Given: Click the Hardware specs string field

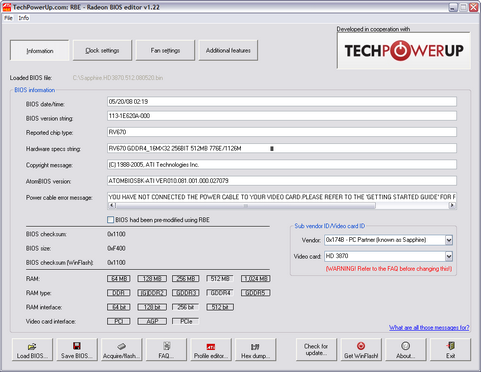Looking at the screenshot, I should point(282,148).
